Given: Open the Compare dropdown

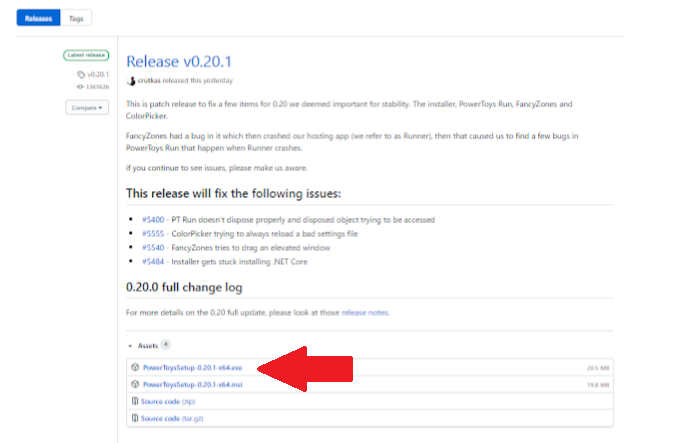Looking at the screenshot, I should pyautogui.click(x=87, y=107).
